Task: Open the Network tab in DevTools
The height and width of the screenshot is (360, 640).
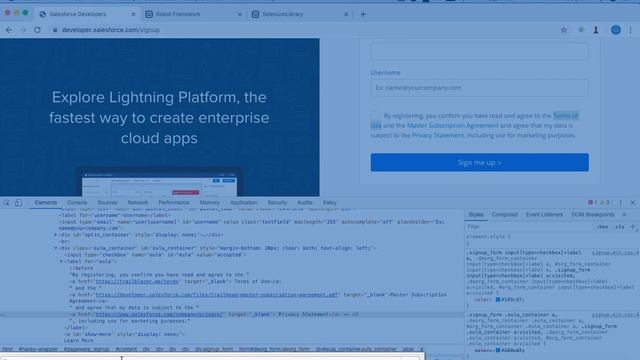Action: pos(138,202)
